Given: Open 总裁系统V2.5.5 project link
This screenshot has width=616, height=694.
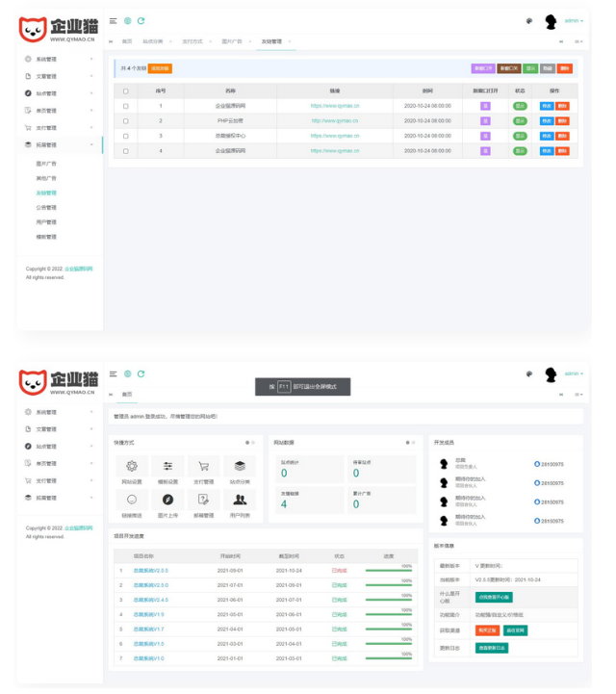Looking at the screenshot, I should (x=150, y=571).
